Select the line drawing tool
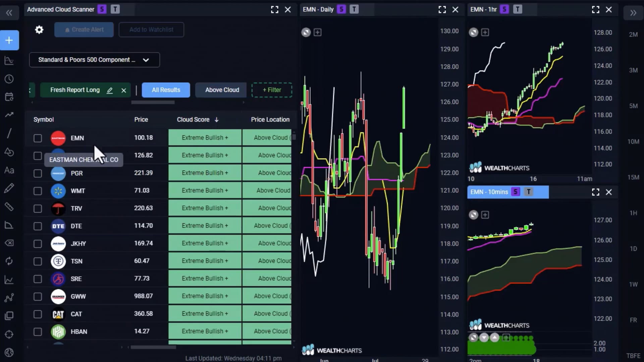Viewport: 644px width, 362px height. tap(9, 133)
